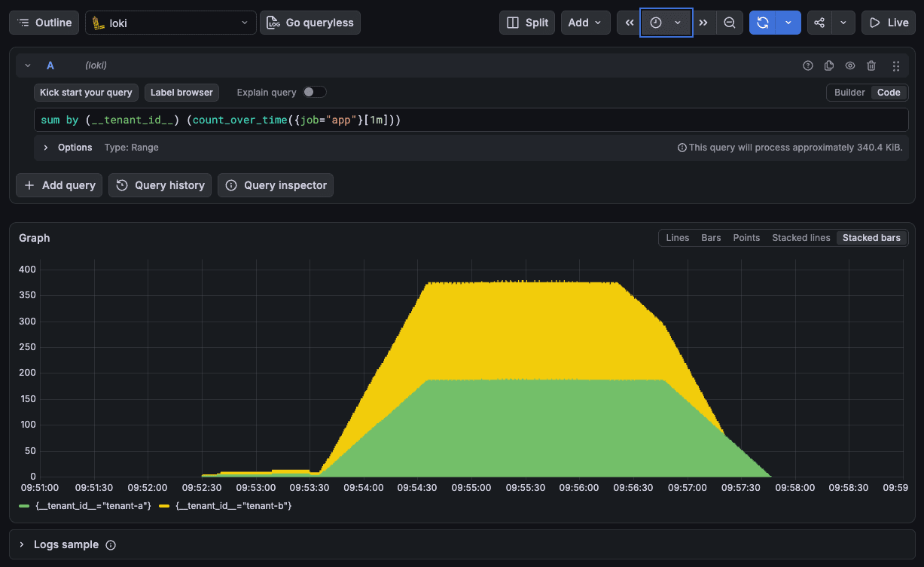Open the share options dropdown arrow
The width and height of the screenshot is (924, 567).
click(843, 23)
